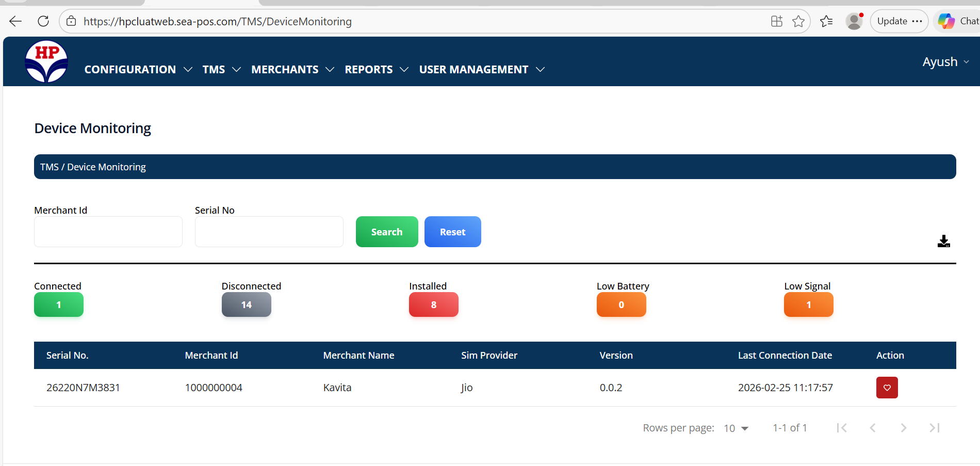980x466 pixels.
Task: Expand the Ayush user menu
Action: pos(945,62)
